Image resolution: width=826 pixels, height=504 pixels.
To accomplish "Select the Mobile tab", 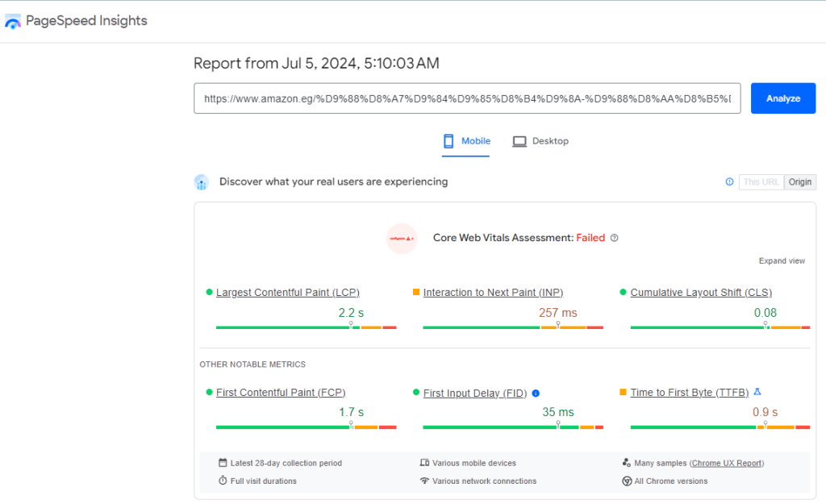I will [x=465, y=140].
